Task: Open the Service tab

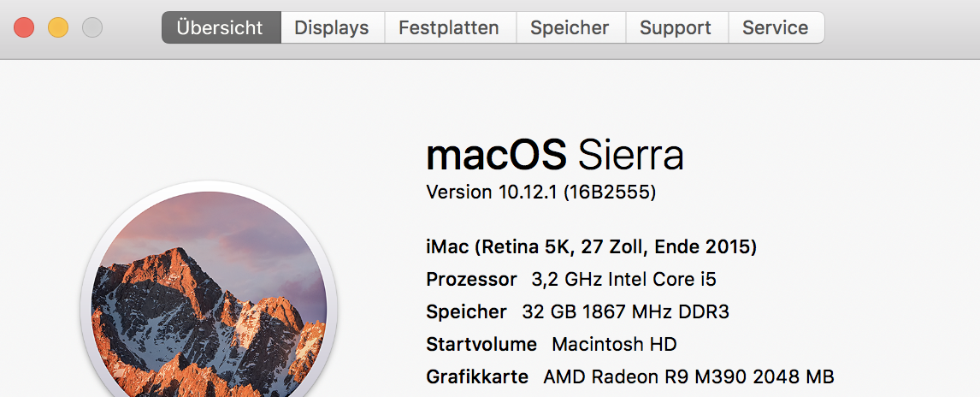Action: 776,27
